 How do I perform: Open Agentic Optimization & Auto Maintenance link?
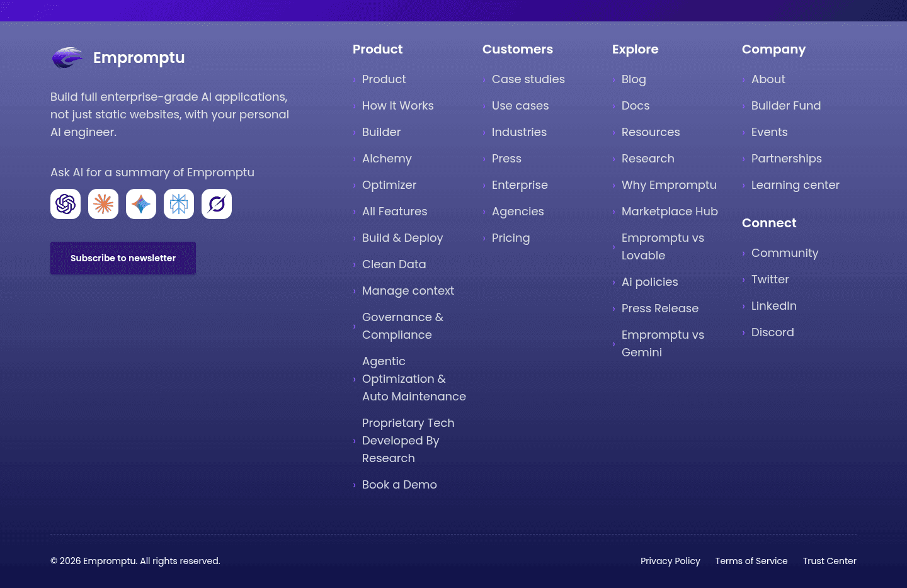(x=414, y=379)
